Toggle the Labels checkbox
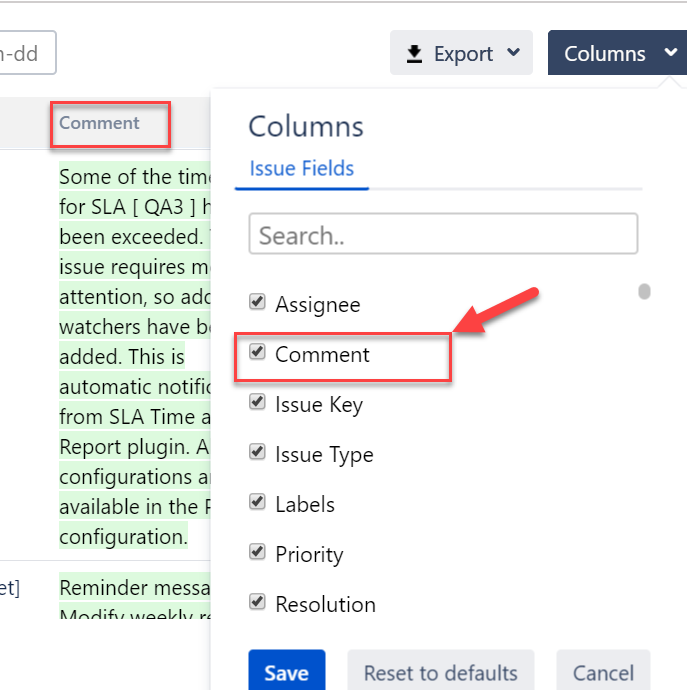Viewport: 687px width, 690px height. coord(257,502)
